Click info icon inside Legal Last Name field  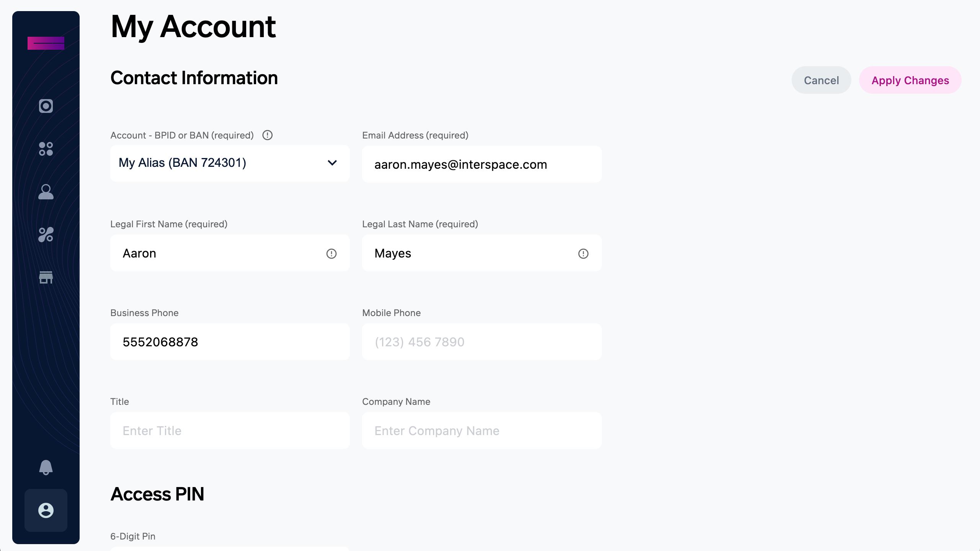point(583,254)
